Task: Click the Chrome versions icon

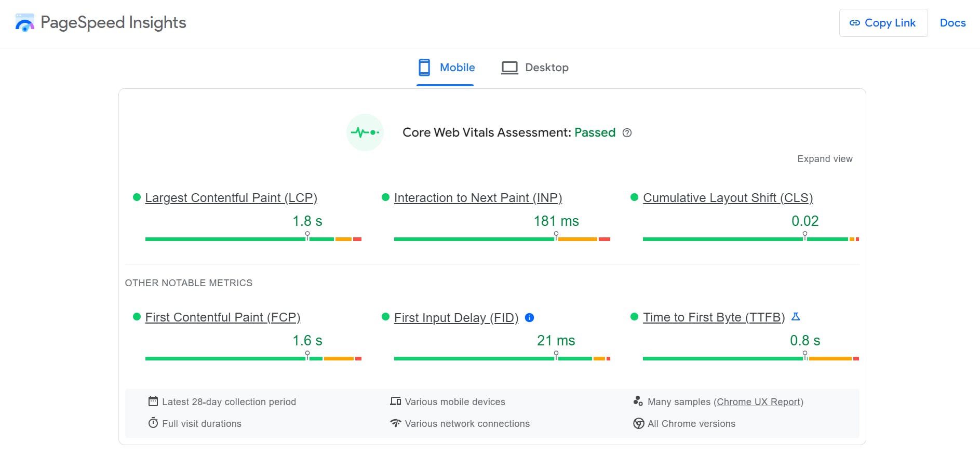Action: 638,423
